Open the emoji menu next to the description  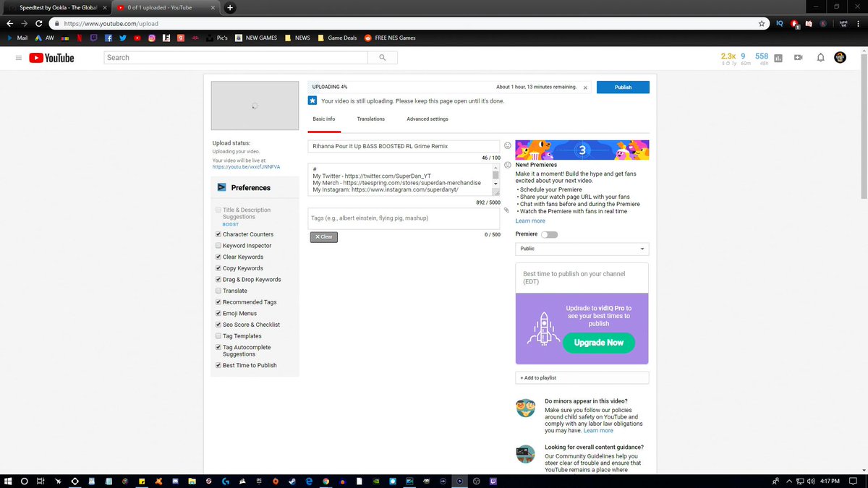[507, 166]
